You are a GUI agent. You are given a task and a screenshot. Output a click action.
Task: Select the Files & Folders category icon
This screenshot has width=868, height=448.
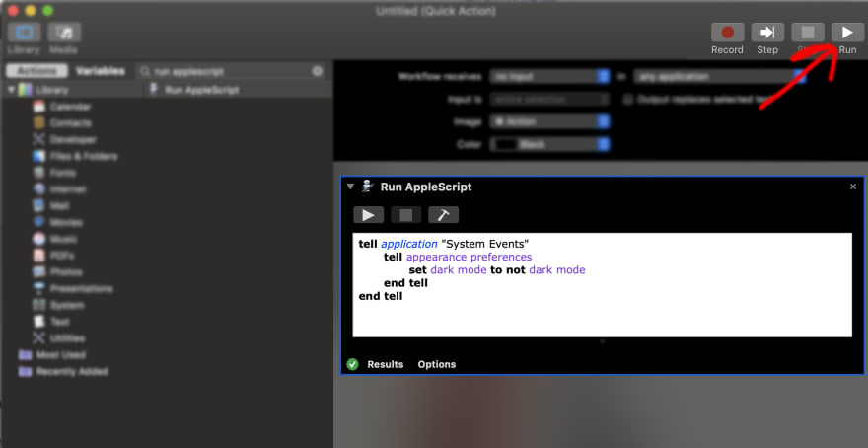pyautogui.click(x=38, y=156)
